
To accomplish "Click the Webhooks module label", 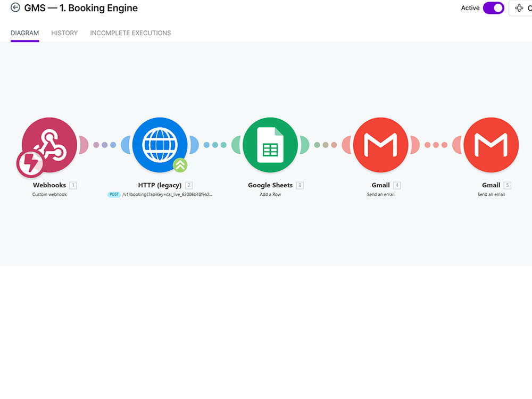I will (x=49, y=185).
